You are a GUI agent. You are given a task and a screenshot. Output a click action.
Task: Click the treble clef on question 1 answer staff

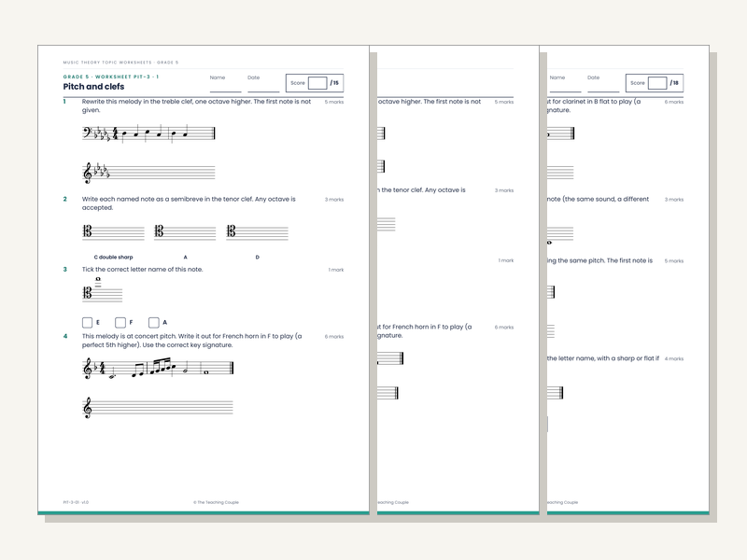[87, 173]
